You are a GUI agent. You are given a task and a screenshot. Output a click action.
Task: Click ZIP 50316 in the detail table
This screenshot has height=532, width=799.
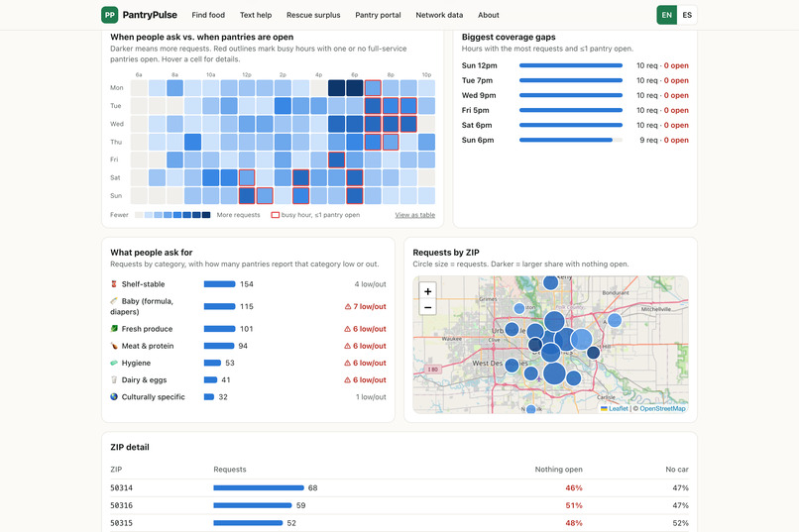[121, 505]
